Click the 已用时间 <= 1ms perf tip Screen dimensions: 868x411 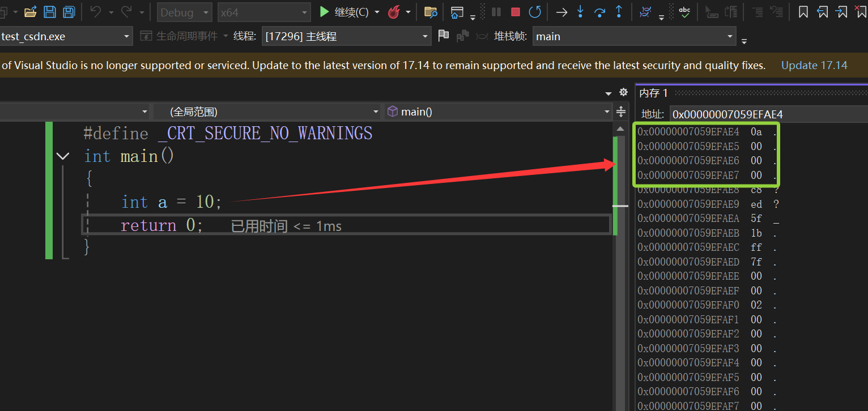click(x=286, y=226)
